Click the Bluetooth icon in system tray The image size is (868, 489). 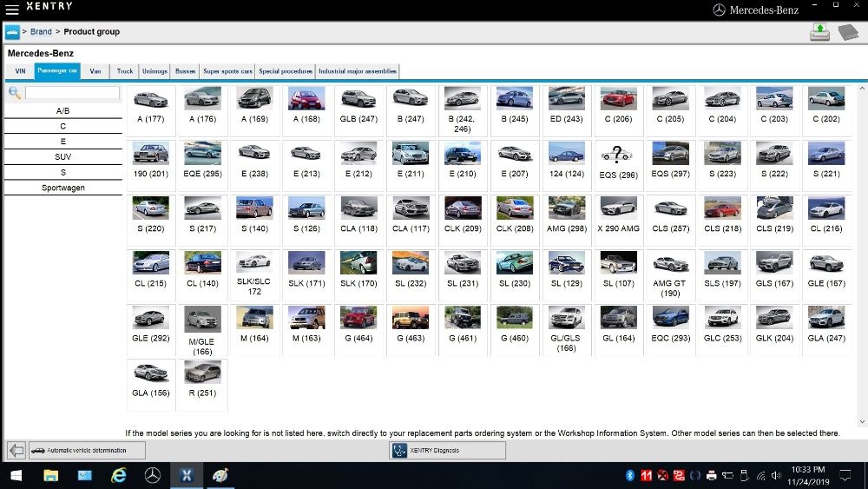(631, 475)
